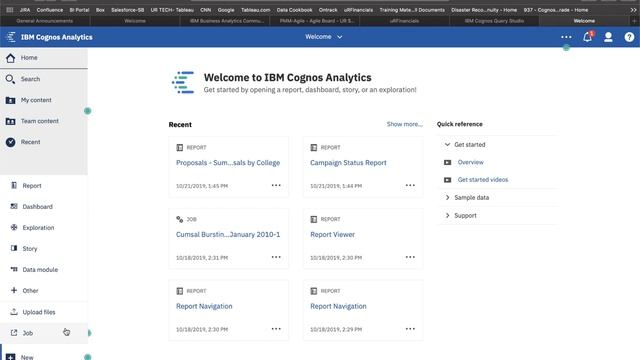Open options for Campaign Status Report card
Screen dimensions: 640x360
[x=410, y=185]
